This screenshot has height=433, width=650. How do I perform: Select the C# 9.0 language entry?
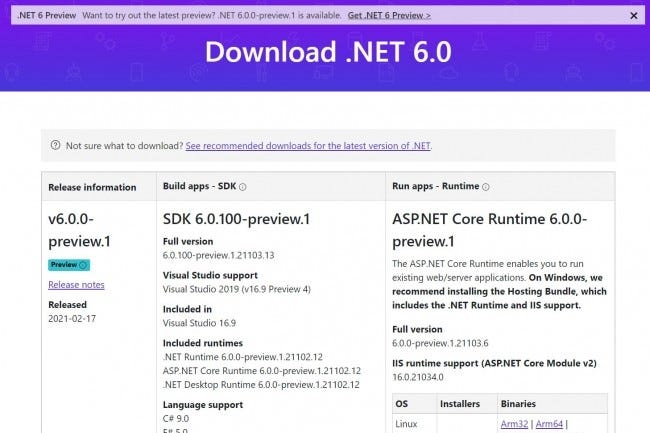pos(176,418)
